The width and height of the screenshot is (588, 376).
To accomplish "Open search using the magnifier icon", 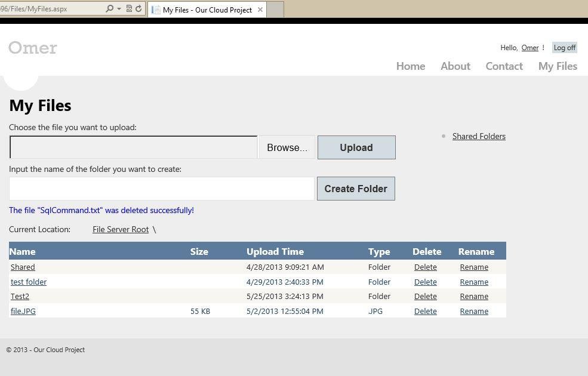I will [x=110, y=8].
